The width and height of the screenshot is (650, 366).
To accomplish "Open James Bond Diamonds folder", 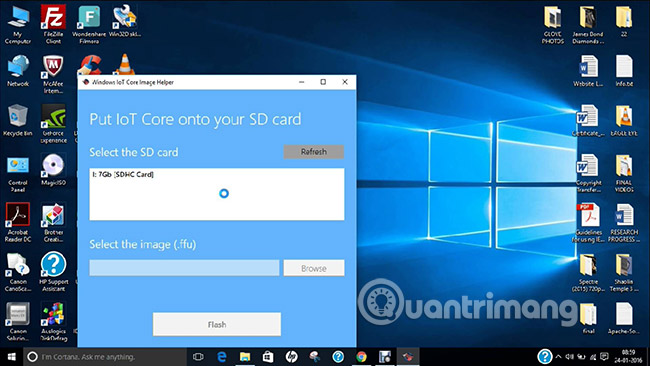I will tap(588, 25).
